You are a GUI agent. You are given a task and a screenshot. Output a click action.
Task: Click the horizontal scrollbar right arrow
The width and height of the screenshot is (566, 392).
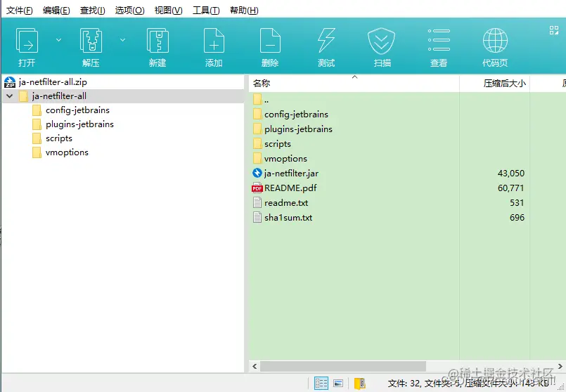560,367
